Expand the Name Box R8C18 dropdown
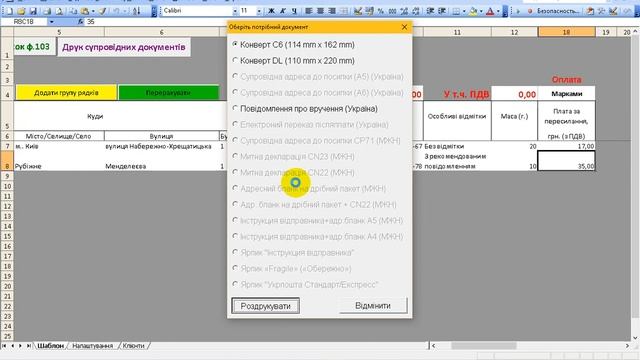The width and height of the screenshot is (640, 360). [51, 22]
